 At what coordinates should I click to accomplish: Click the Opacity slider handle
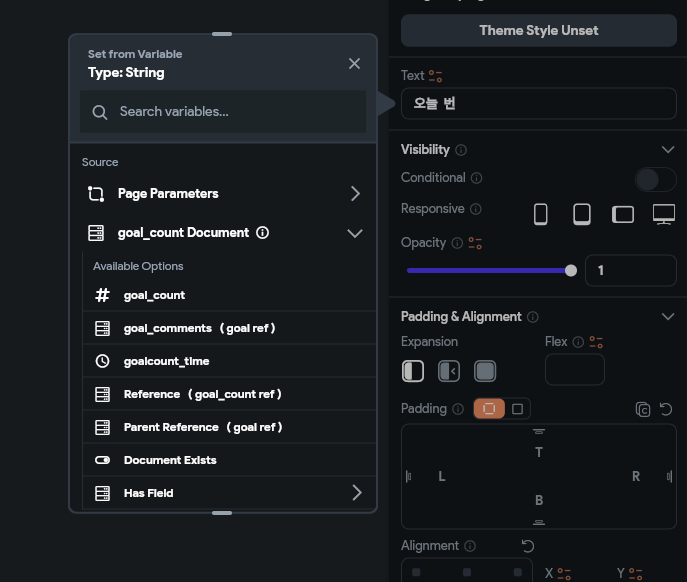pos(570,270)
